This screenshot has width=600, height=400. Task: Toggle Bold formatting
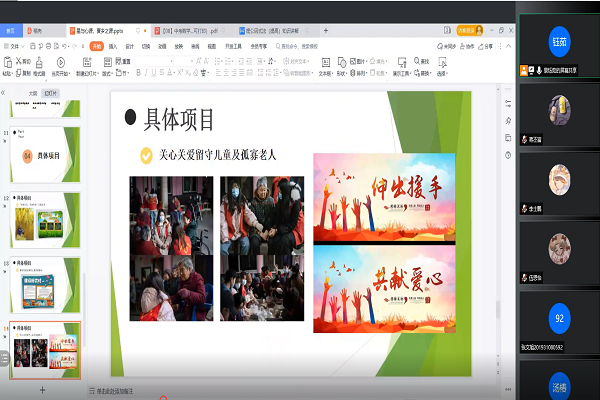(138, 72)
